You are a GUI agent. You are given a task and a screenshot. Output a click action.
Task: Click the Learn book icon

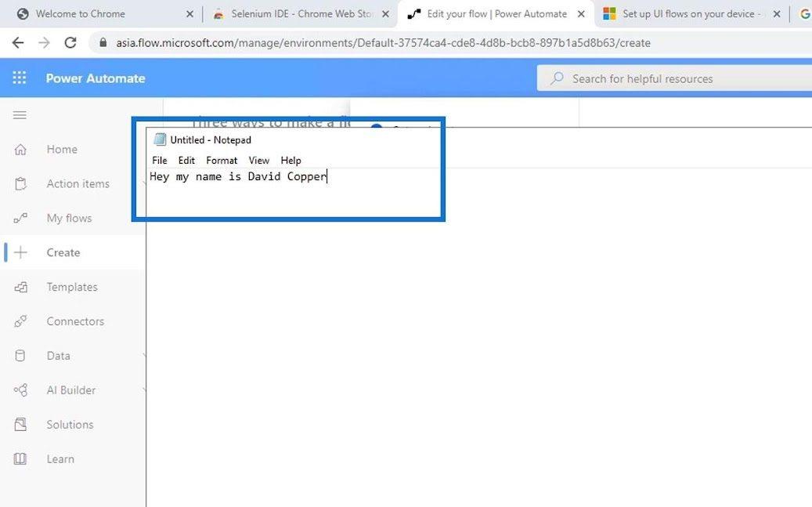[20, 458]
